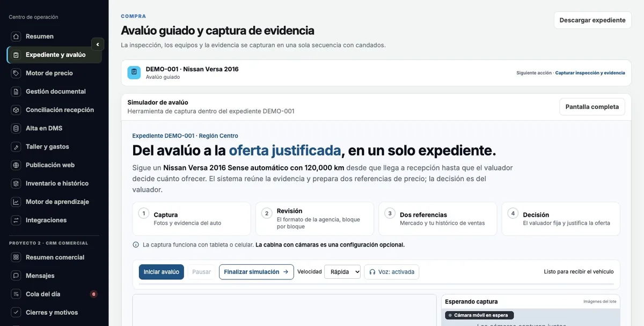644x326 pixels.
Task: Open Gestión documental menu item
Action: (x=54, y=92)
